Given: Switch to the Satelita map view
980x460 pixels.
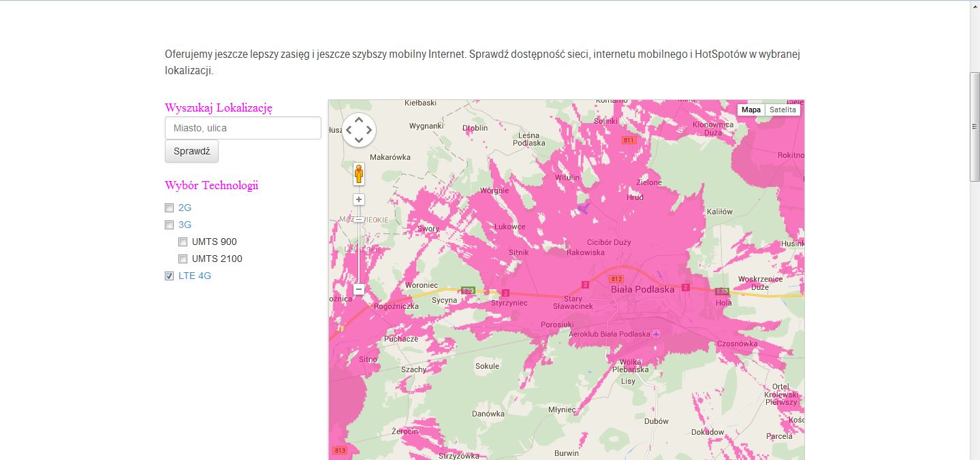Looking at the screenshot, I should click(x=783, y=110).
